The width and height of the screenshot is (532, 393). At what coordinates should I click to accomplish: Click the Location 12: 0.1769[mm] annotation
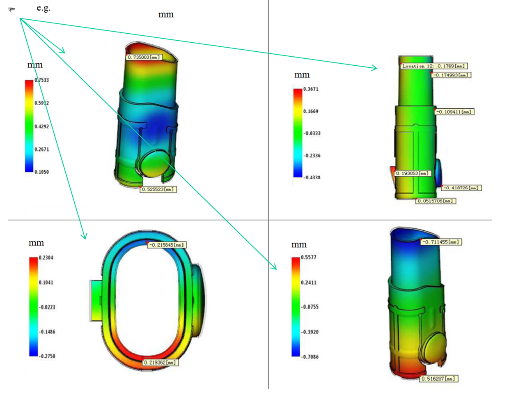[x=433, y=66]
